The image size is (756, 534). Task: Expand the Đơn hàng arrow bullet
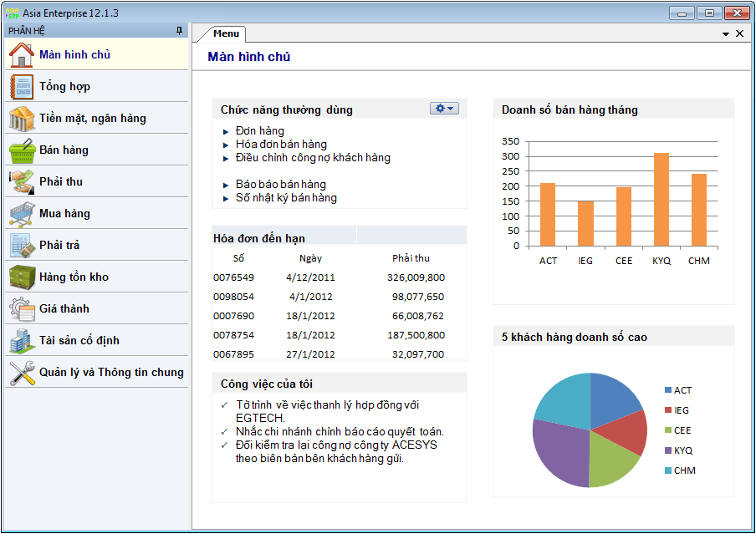(x=226, y=132)
